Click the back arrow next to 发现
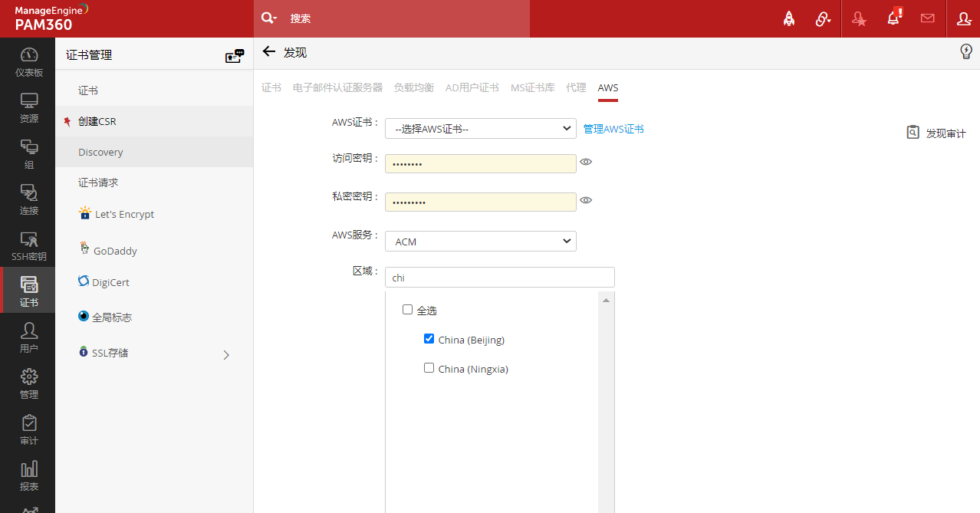 click(x=268, y=51)
